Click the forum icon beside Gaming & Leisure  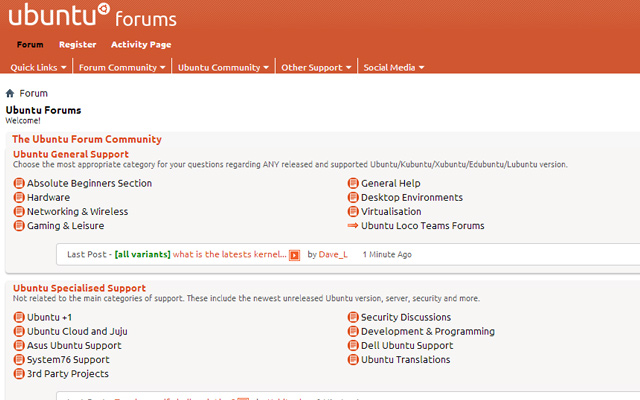coord(19,226)
